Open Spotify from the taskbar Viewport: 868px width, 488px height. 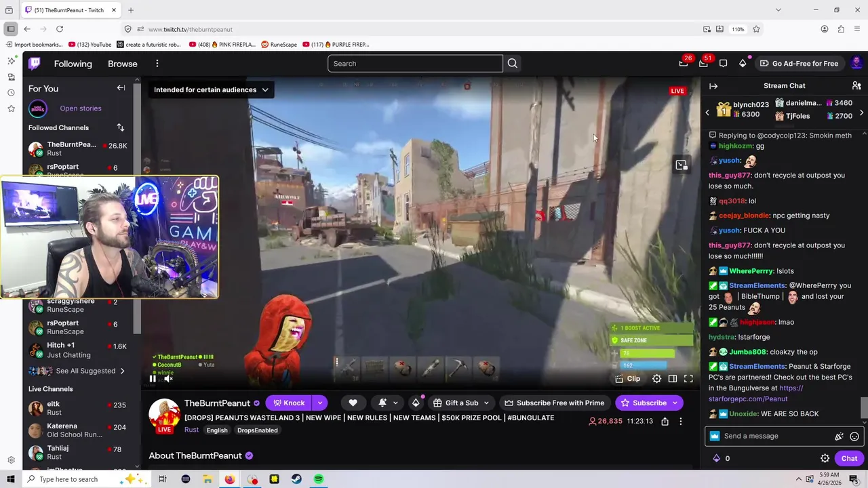click(319, 479)
